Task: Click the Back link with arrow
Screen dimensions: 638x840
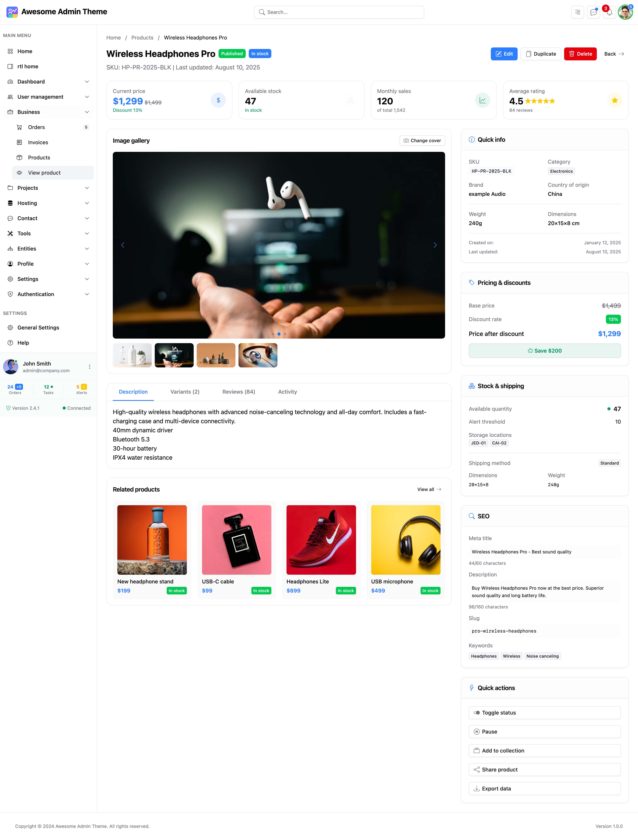Action: coord(614,54)
